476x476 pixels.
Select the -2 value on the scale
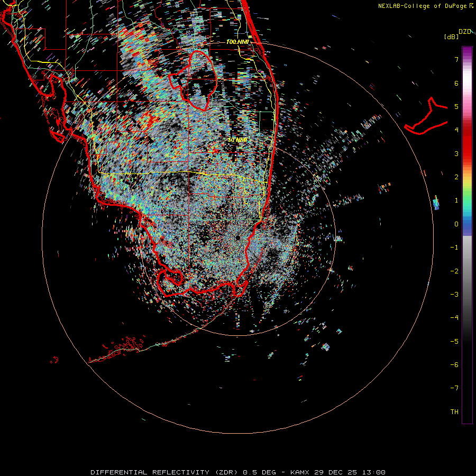click(454, 271)
